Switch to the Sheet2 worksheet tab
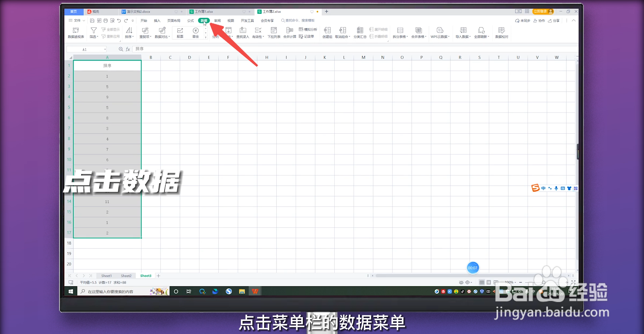 pos(126,275)
